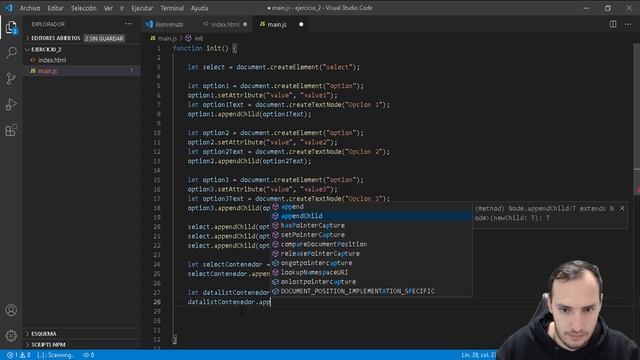Click the Lín. 28 col status item

point(479,355)
